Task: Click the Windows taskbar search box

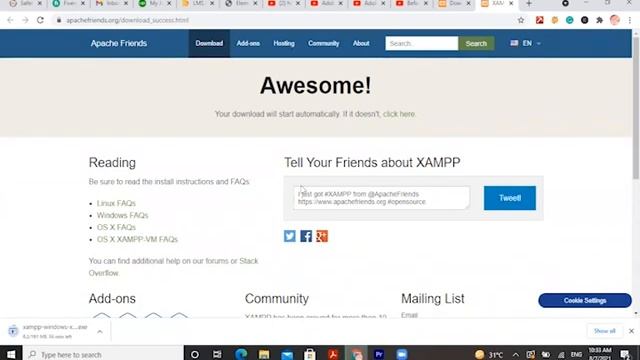Action: 103,354
